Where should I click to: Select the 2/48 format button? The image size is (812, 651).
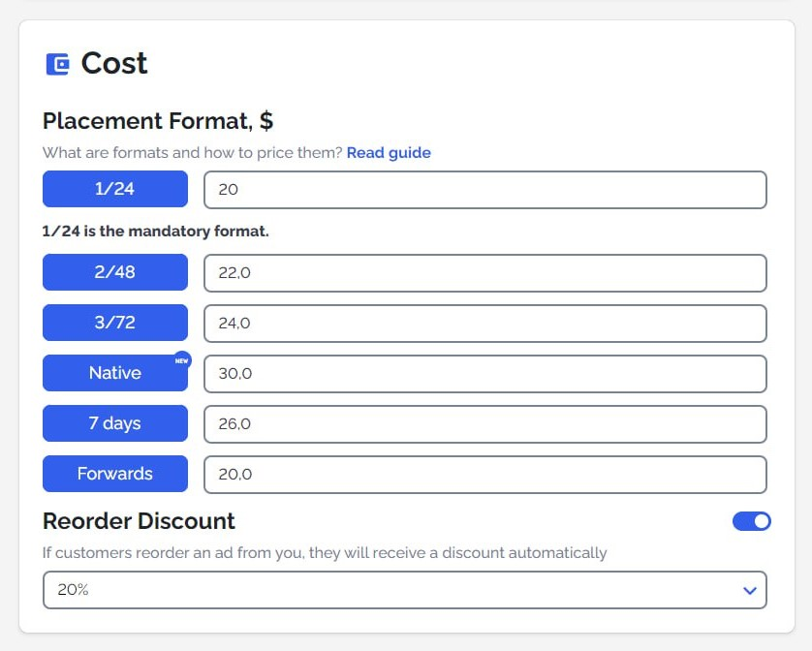coord(115,272)
